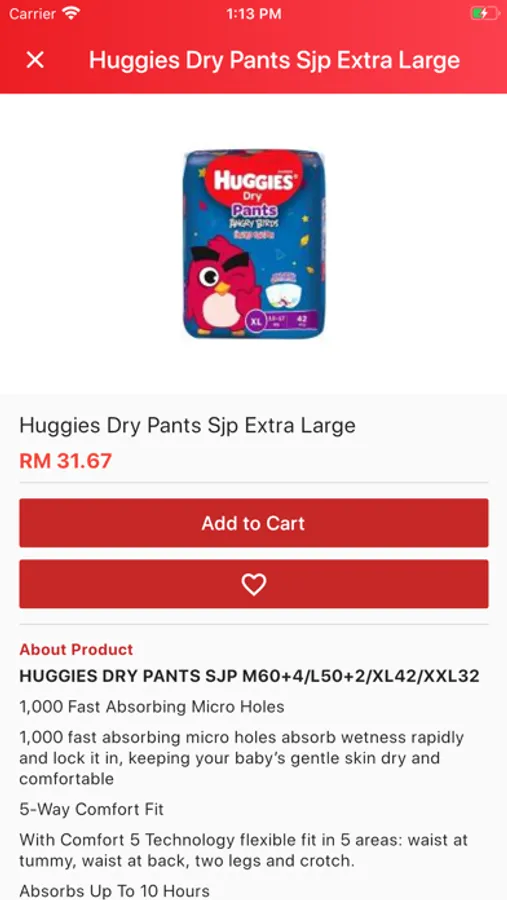507x900 pixels.
Task: Tap the Huggies heart logo on package
Action: pyautogui.click(x=254, y=177)
